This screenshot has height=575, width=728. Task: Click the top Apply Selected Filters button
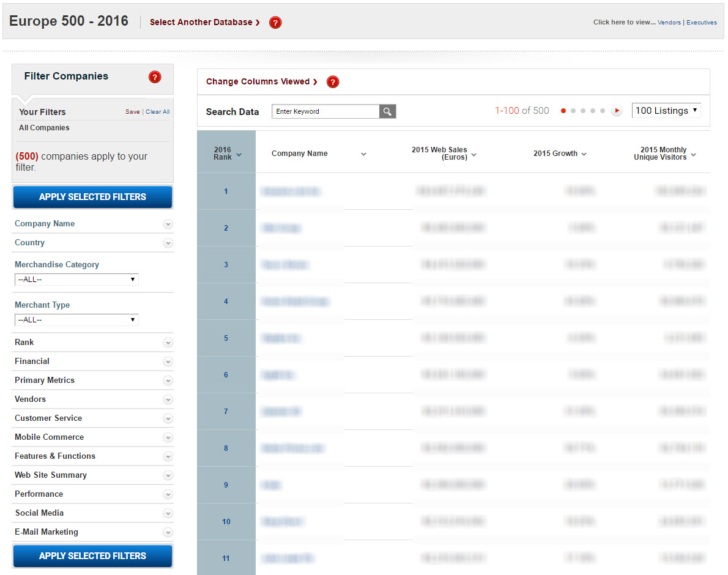point(92,197)
